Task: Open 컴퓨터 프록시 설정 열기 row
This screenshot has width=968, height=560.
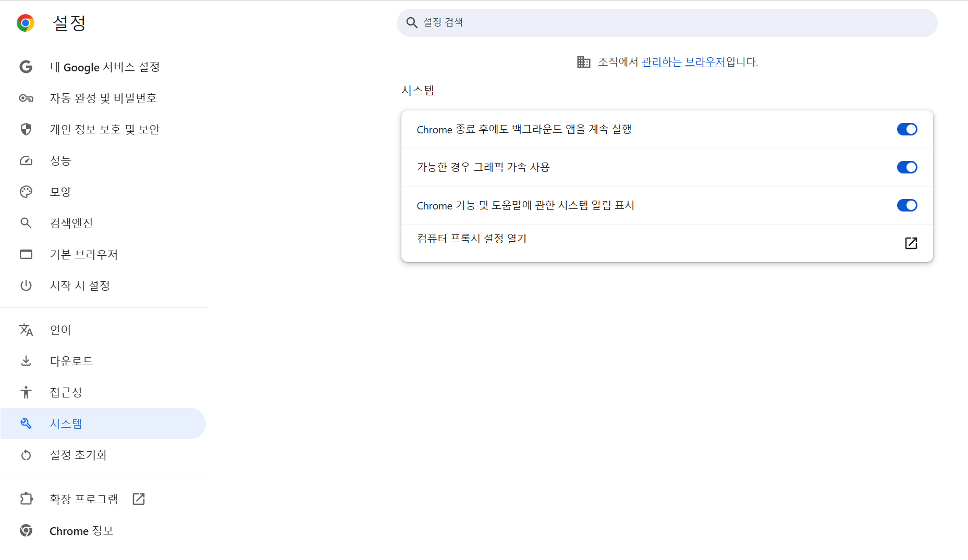Action: [x=667, y=243]
